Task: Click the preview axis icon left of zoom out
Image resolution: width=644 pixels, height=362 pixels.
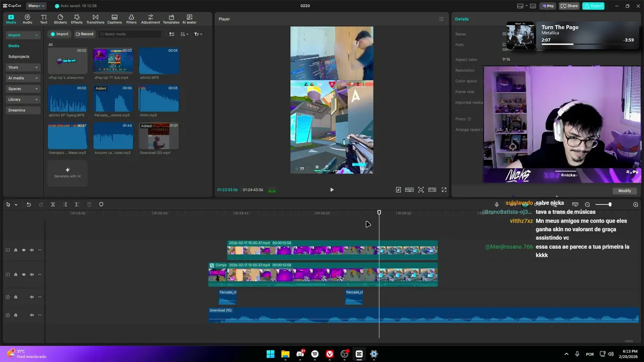Action: click(x=575, y=205)
